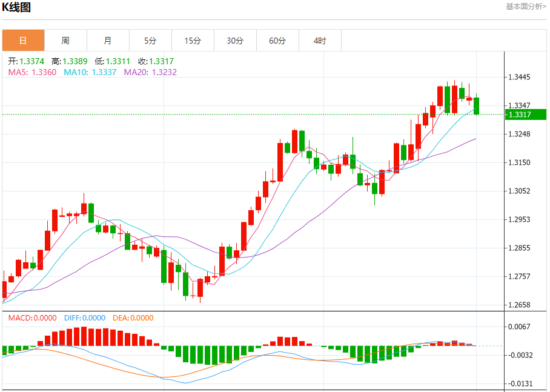Open the 5分 interval tab

[150, 41]
